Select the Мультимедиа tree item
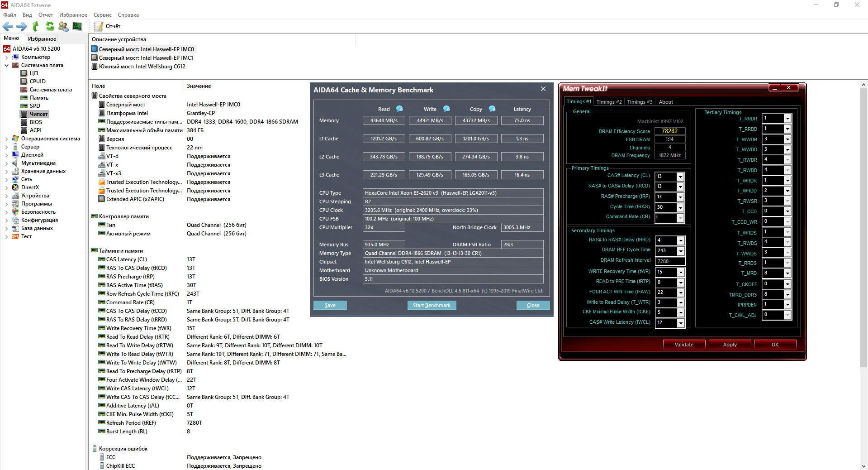This screenshot has width=868, height=470. [x=38, y=163]
